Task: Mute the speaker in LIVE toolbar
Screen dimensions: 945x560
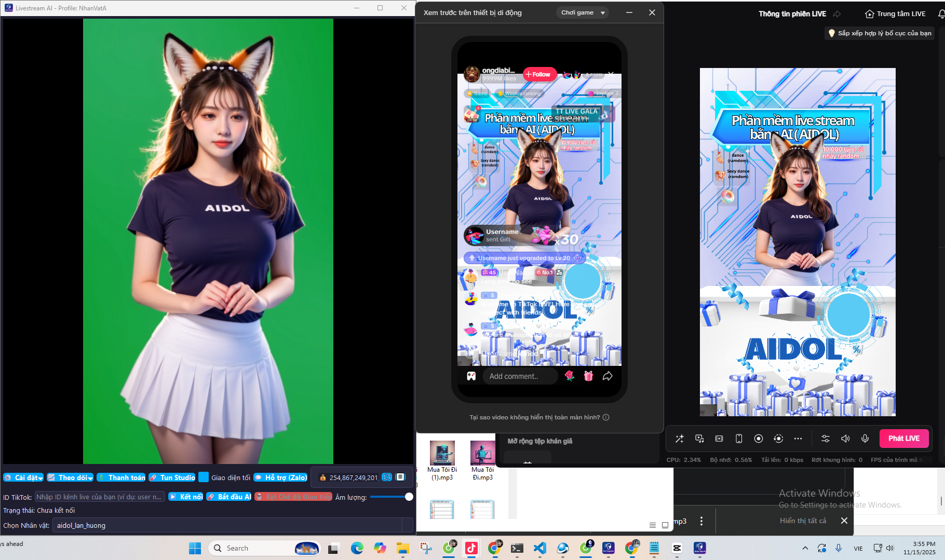Action: (845, 439)
